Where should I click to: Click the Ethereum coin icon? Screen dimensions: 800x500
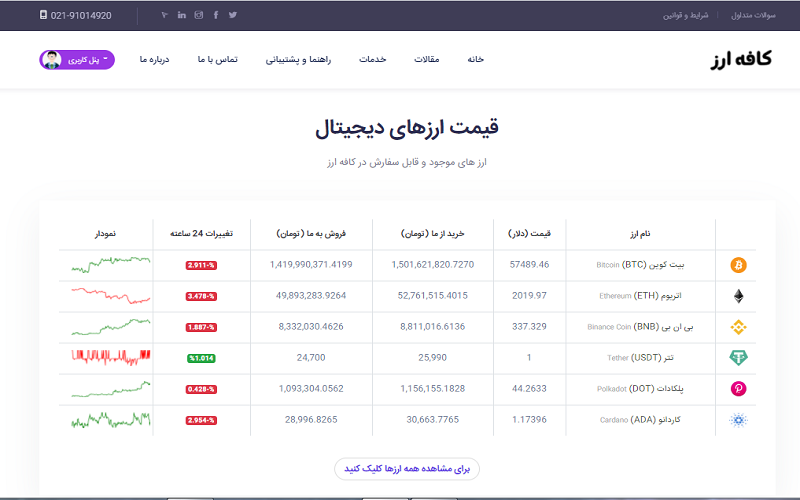pos(738,296)
